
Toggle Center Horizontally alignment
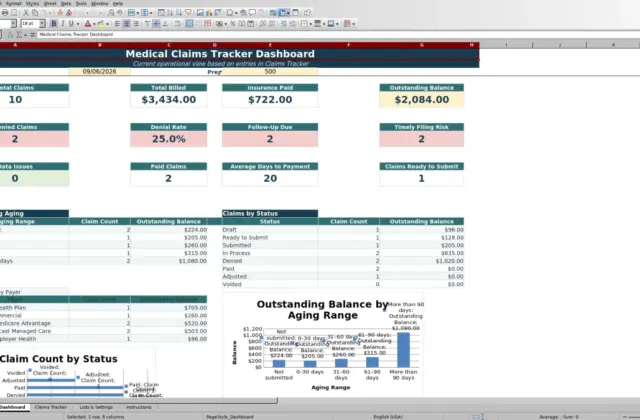[127, 24]
